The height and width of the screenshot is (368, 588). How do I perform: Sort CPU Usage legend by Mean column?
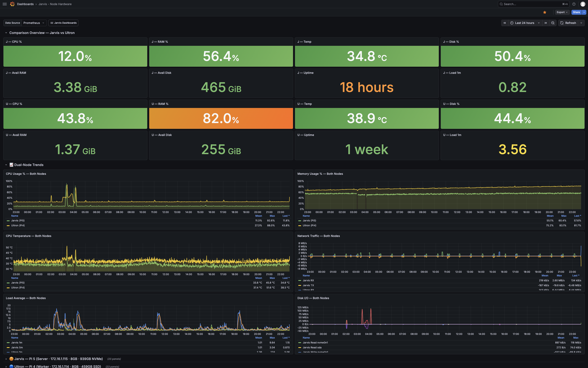pos(258,216)
